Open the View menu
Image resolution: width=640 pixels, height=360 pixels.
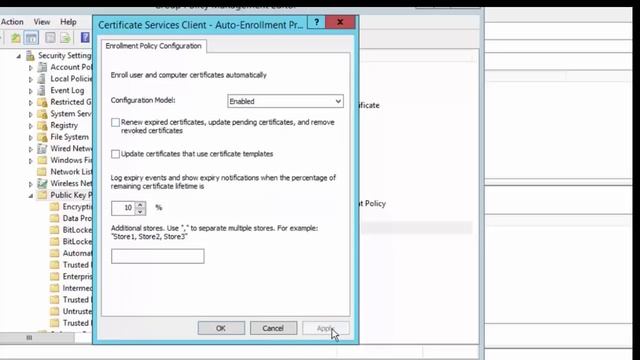(42, 22)
